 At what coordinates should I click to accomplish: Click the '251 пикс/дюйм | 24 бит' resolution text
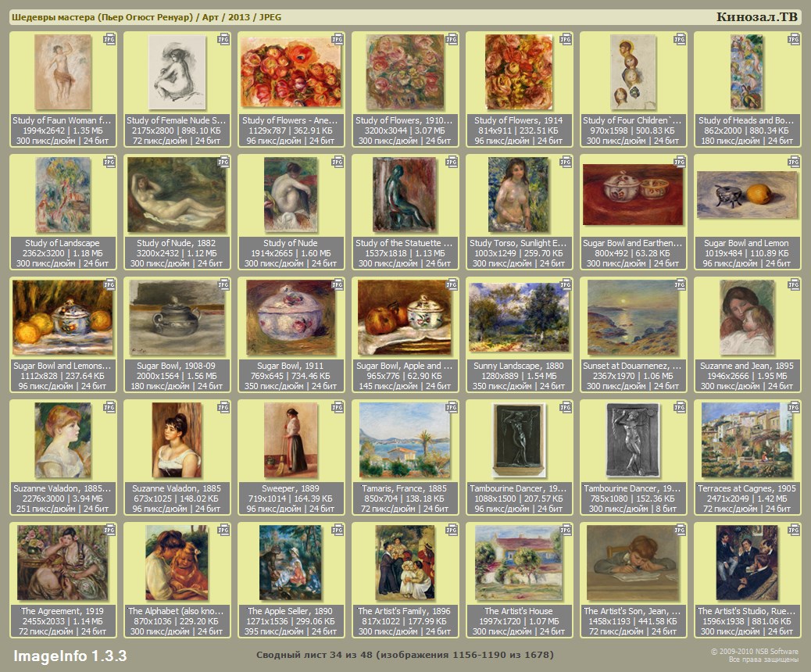point(63,509)
